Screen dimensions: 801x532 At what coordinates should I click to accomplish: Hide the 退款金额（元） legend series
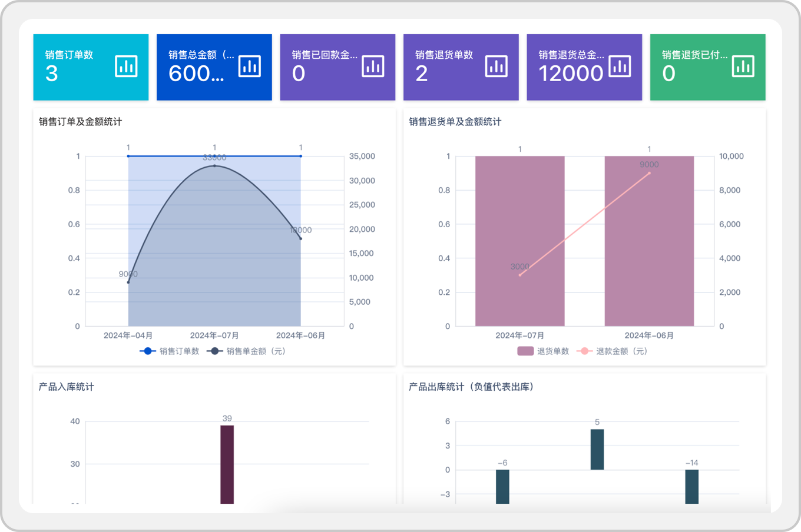pyautogui.click(x=612, y=351)
